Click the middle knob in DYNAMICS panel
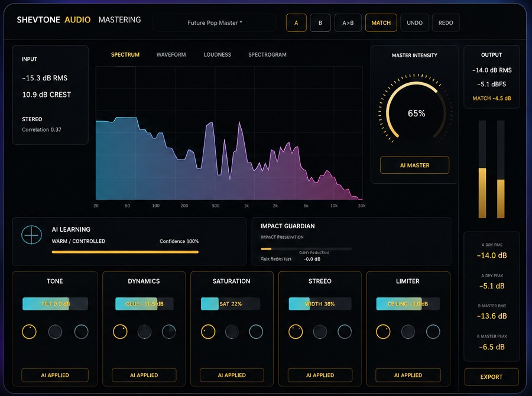 [x=145, y=332]
